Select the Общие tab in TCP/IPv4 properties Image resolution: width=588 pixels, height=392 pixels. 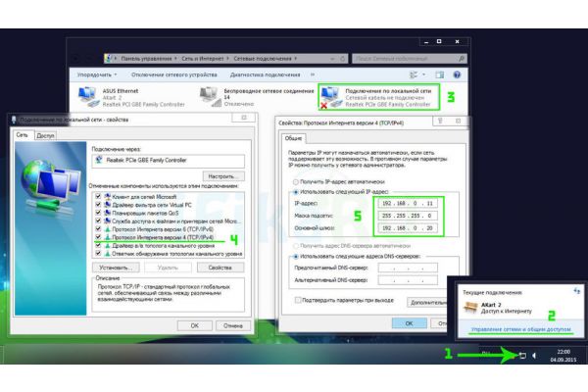coord(293,138)
